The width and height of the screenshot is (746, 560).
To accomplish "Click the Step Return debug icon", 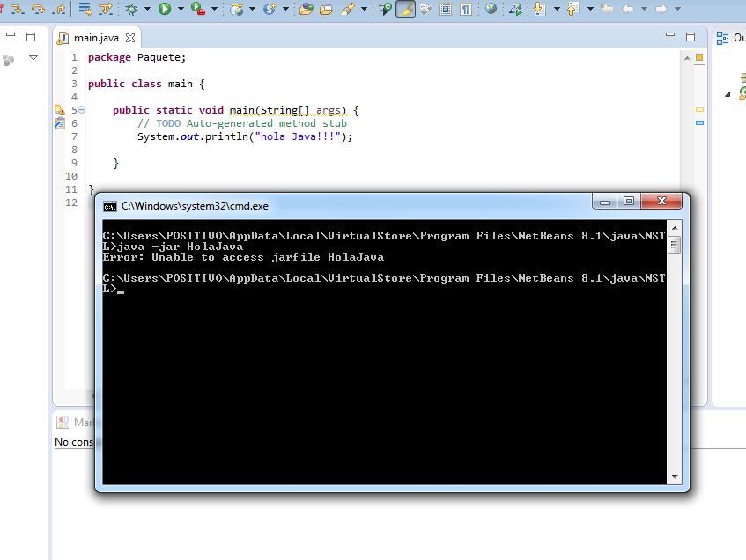I will click(x=60, y=9).
